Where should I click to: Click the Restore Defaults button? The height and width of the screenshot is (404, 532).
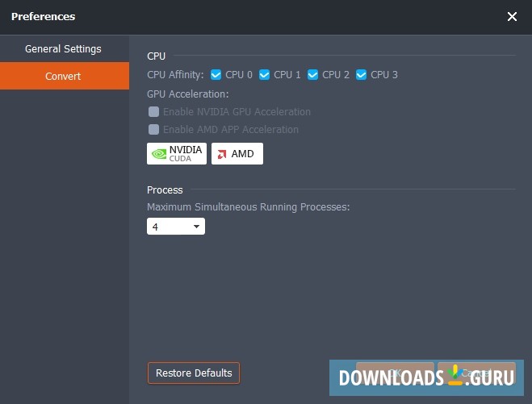[194, 373]
